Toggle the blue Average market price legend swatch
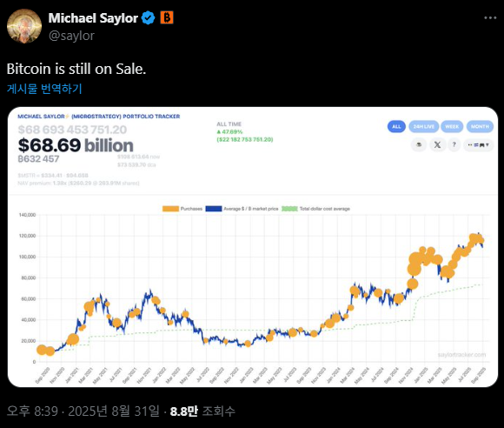Image resolution: width=504 pixels, height=428 pixels. pos(214,209)
